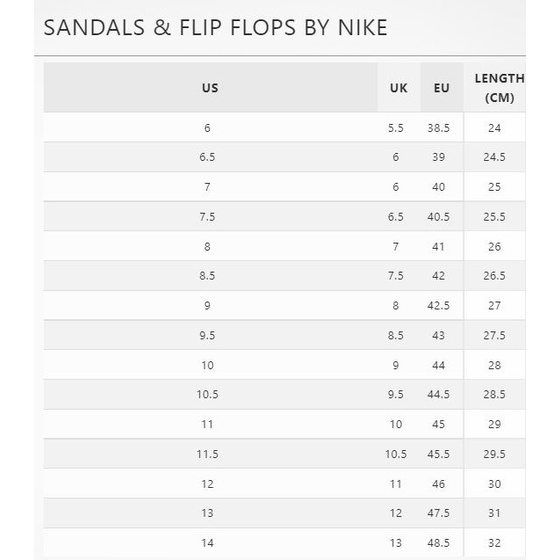Click the EU column header
This screenshot has height=560, width=560.
442,88
